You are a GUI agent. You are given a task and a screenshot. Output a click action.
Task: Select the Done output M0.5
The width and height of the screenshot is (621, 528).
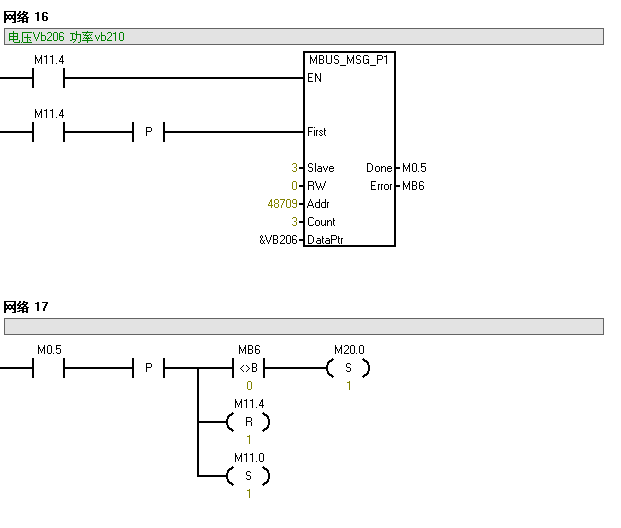pyautogui.click(x=414, y=168)
